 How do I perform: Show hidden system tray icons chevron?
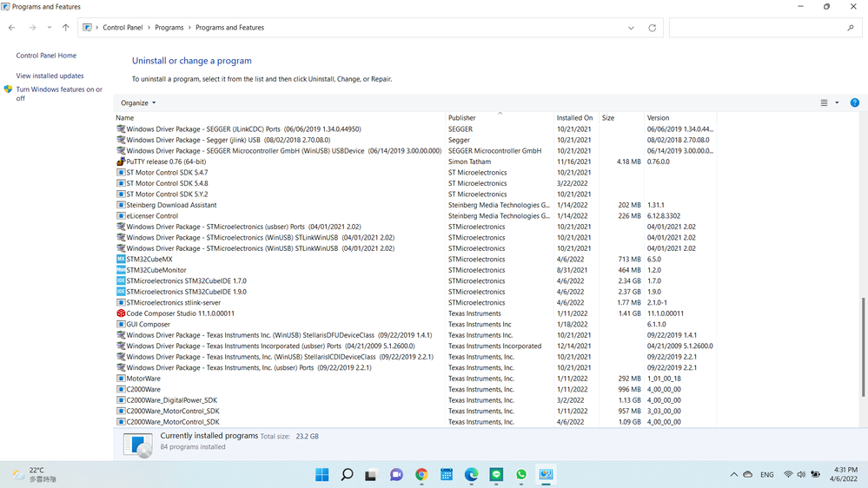pyautogui.click(x=733, y=474)
